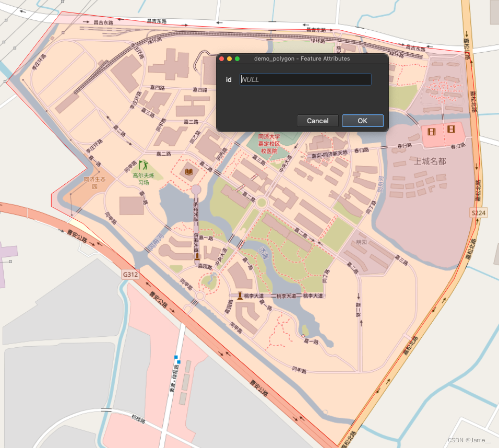Click the dialog title 'demo_polygon - Feature Attributes'
The width and height of the screenshot is (499, 448).
pyautogui.click(x=302, y=58)
